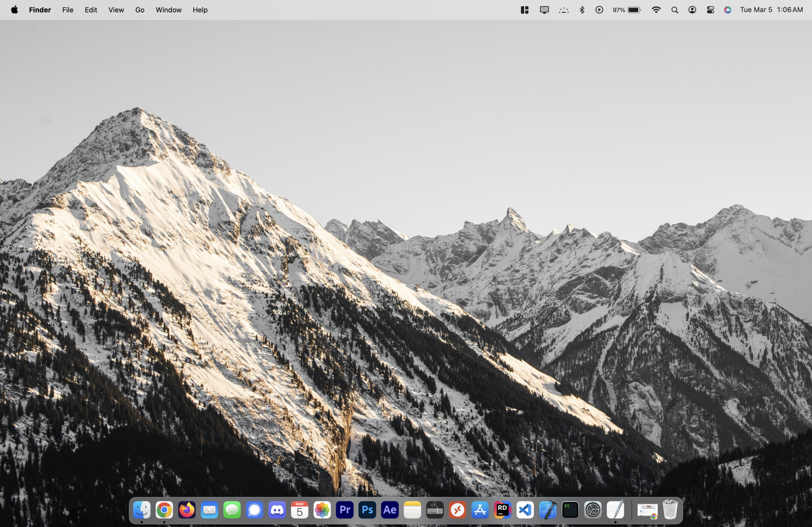812x527 pixels.
Task: Click the date and time clock
Action: pos(771,10)
